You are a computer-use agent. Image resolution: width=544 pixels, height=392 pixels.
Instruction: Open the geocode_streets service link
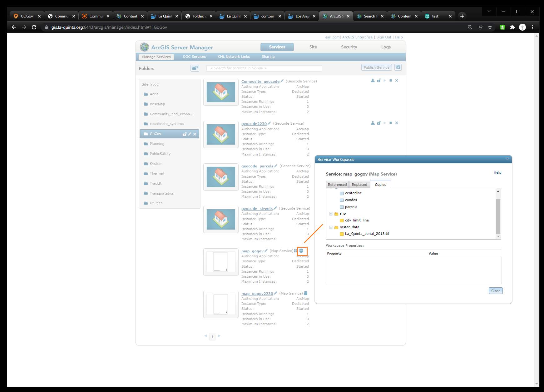pos(257,209)
